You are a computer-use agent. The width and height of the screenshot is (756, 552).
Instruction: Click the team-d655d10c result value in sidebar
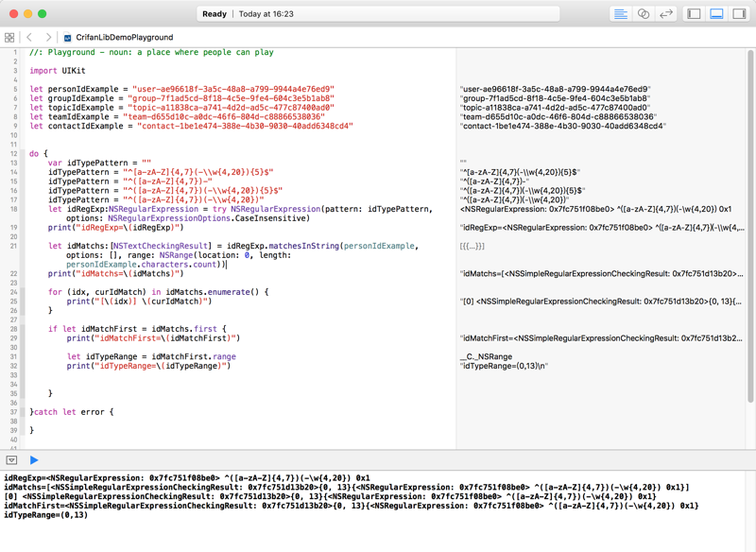click(558, 116)
